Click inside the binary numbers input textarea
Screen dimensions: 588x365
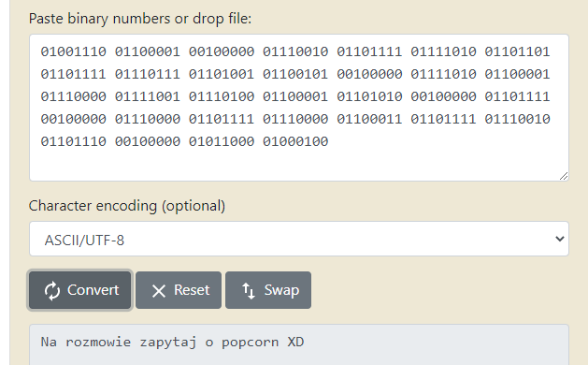pyautogui.click(x=299, y=108)
